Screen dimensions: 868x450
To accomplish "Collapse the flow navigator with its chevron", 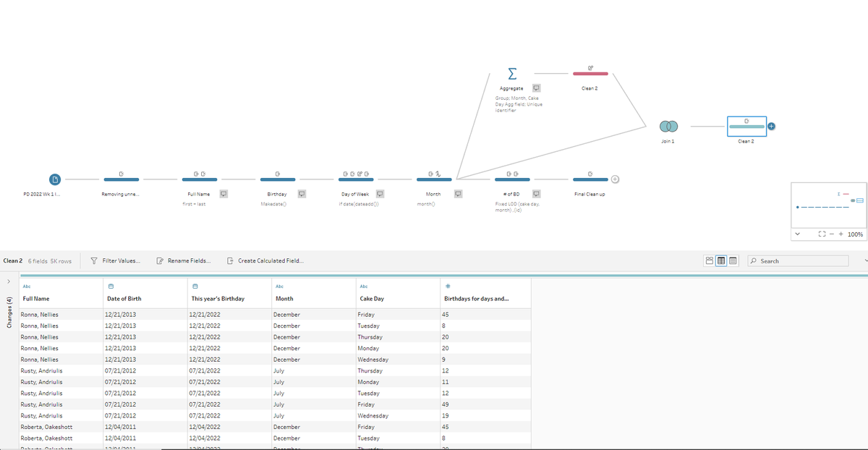I will [x=797, y=234].
